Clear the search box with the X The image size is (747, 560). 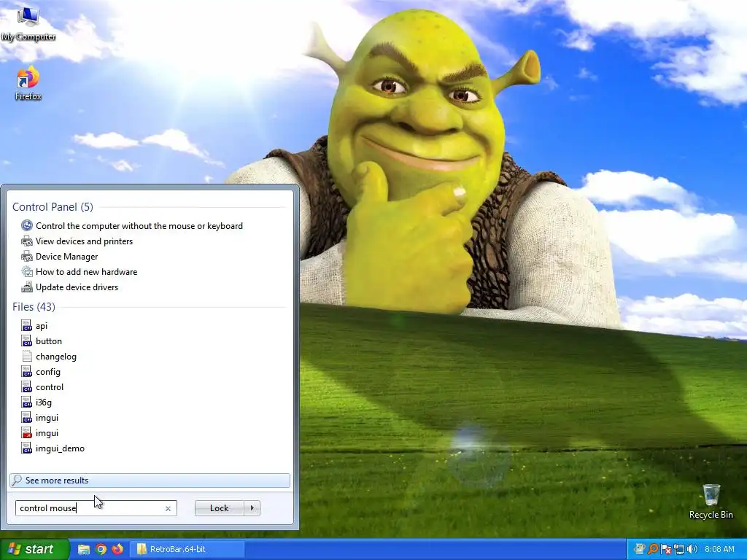[168, 508]
